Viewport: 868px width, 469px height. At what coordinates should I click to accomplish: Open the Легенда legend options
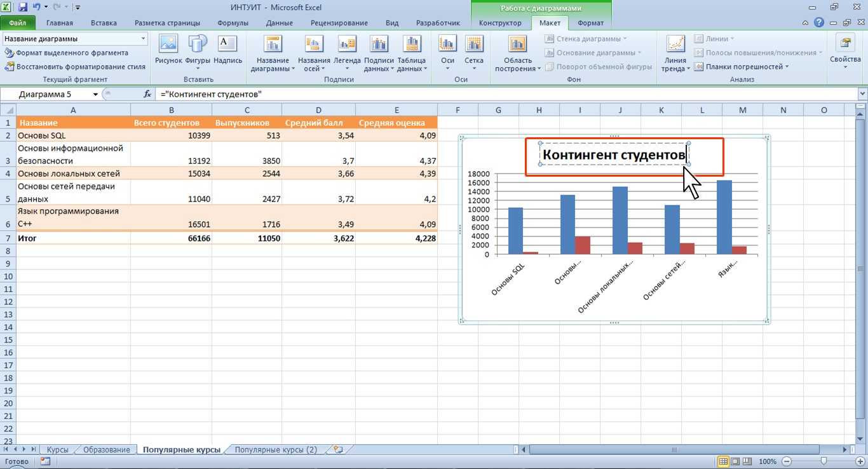click(x=347, y=54)
